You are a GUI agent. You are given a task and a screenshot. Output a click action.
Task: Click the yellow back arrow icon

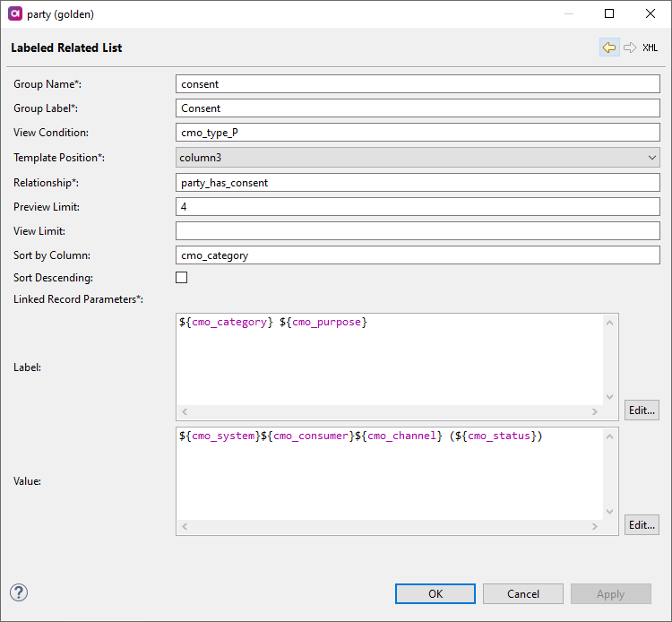click(609, 48)
